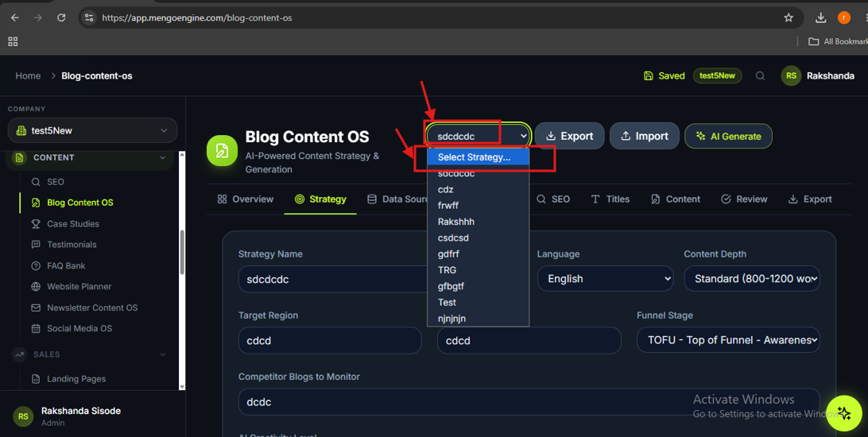This screenshot has width=868, height=437.
Task: Click the browser profile avatar icon
Action: (x=843, y=17)
